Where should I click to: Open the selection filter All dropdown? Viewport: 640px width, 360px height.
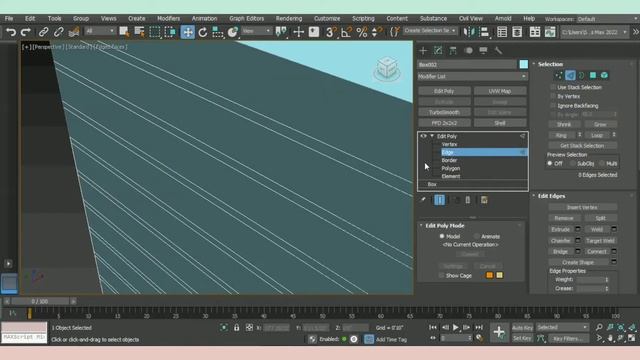100,31
